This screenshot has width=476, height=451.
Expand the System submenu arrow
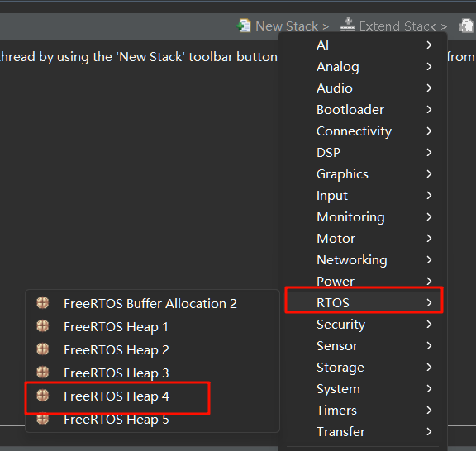pos(429,389)
